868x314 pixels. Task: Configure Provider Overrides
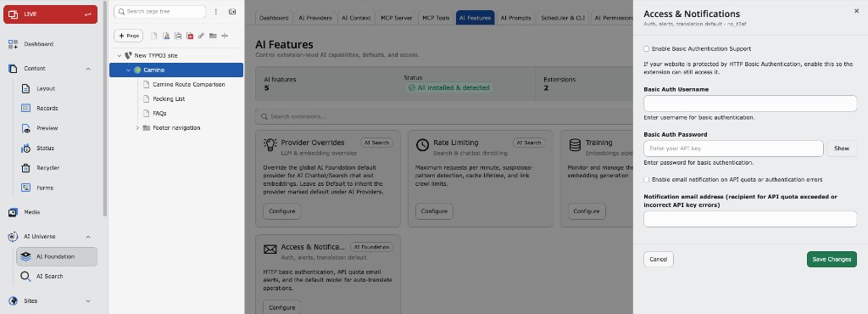281,211
